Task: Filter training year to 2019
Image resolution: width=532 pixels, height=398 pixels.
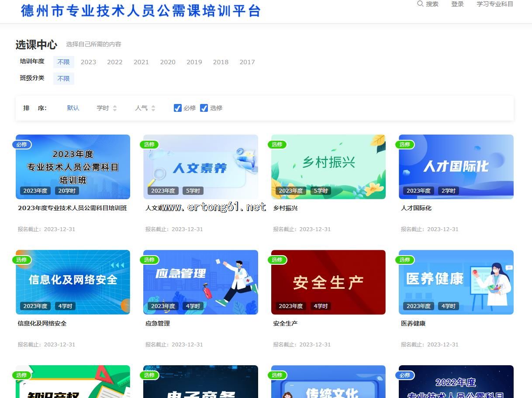Action: click(x=194, y=62)
